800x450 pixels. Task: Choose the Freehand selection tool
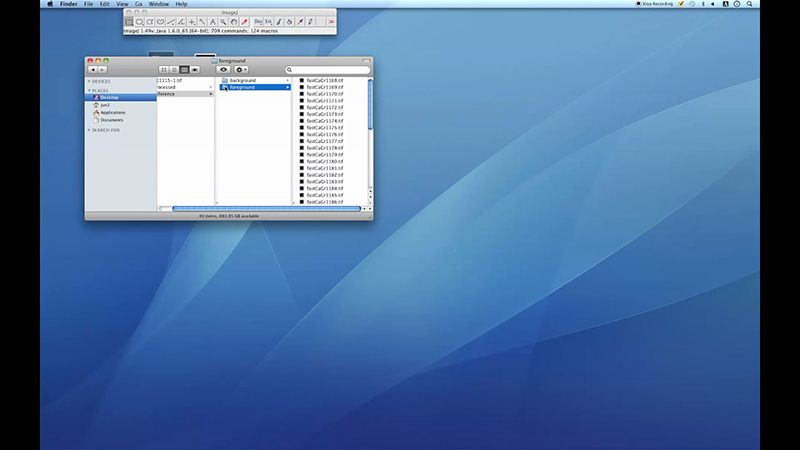160,22
